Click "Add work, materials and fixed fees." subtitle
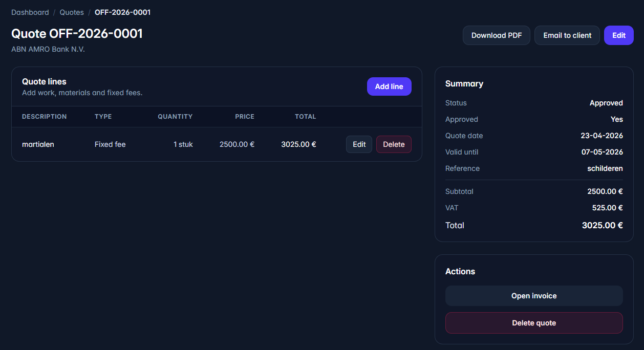644x350 pixels. [x=82, y=93]
